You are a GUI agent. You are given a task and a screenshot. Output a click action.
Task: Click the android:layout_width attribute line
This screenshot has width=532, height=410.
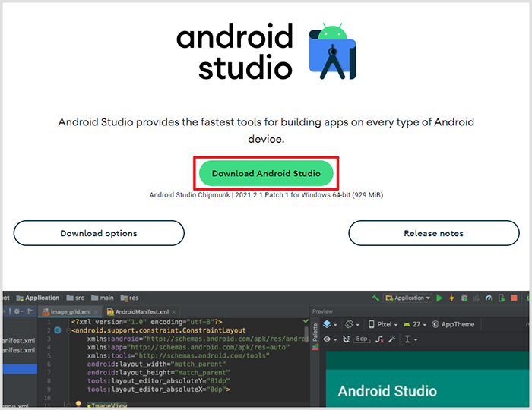(157, 364)
